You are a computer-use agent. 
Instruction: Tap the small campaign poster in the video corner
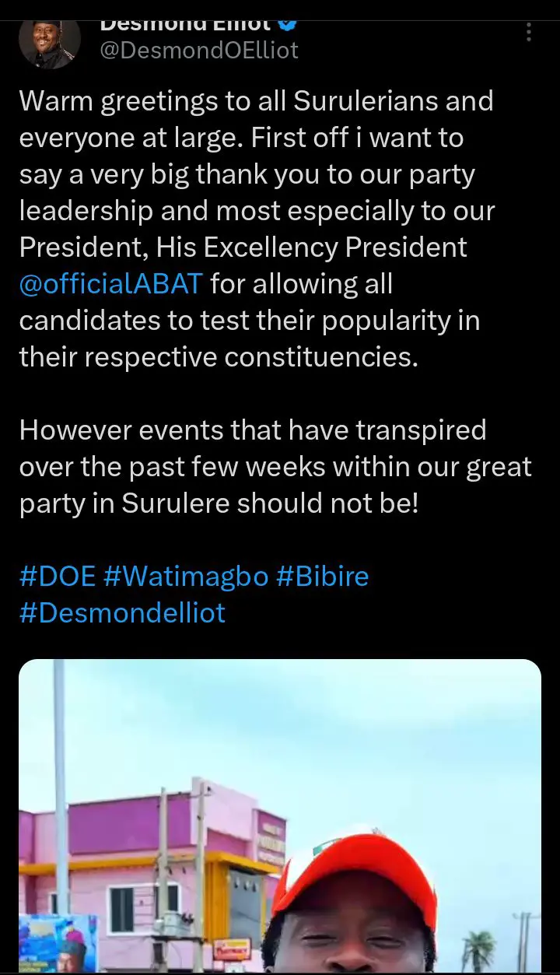click(x=58, y=944)
